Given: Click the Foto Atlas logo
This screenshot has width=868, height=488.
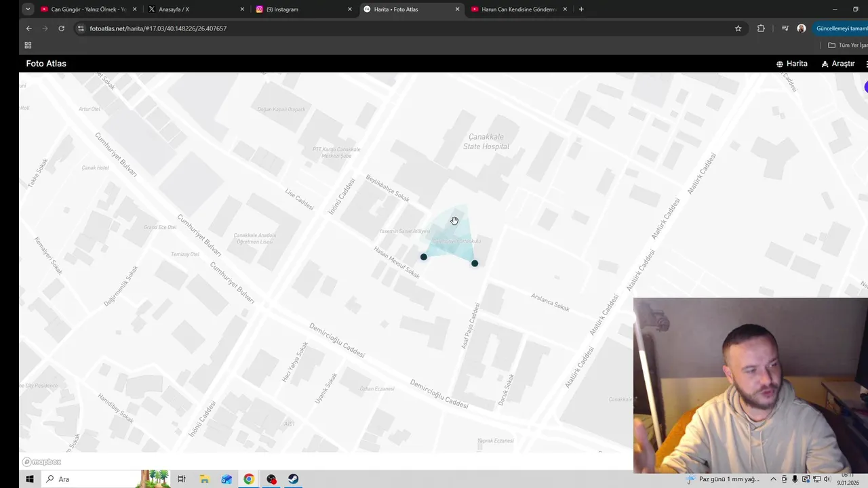Looking at the screenshot, I should coord(46,64).
